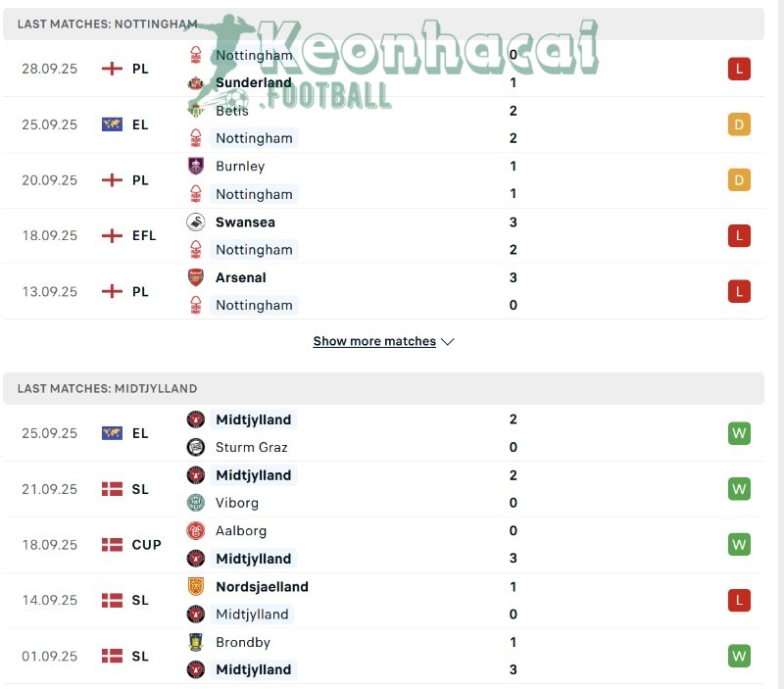
Task: Click the Swansea swan badge
Action: click(198, 222)
